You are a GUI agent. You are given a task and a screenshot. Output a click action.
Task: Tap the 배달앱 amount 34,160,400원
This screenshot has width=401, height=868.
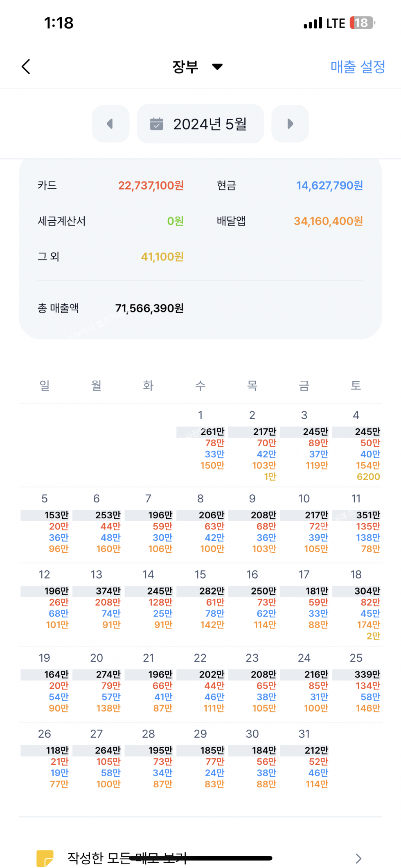[328, 221]
